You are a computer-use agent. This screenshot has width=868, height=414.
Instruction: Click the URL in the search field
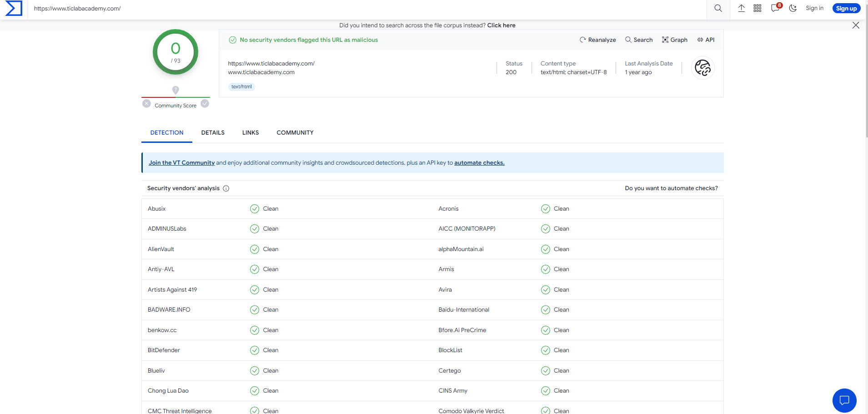(77, 9)
